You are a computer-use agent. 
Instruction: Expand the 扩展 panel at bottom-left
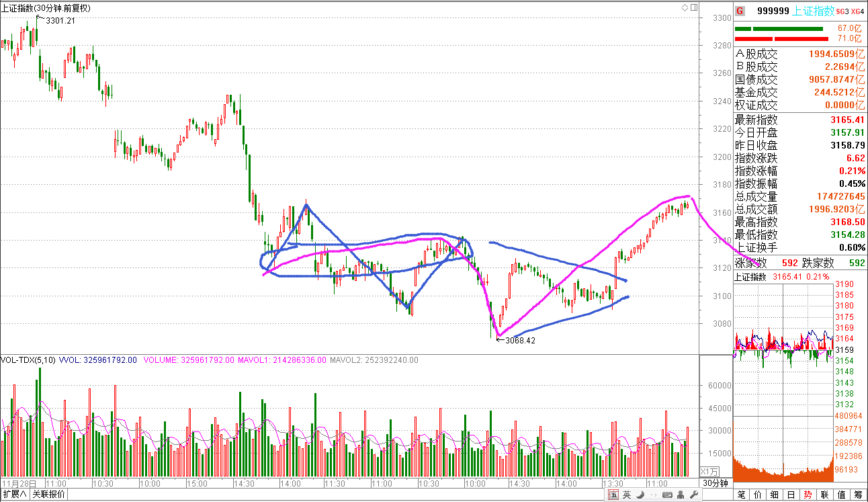[x=14, y=495]
